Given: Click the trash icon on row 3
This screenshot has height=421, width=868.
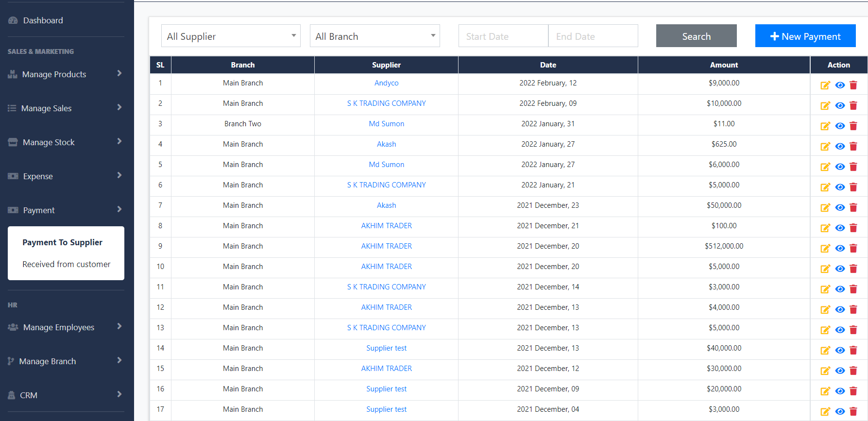Looking at the screenshot, I should [853, 126].
